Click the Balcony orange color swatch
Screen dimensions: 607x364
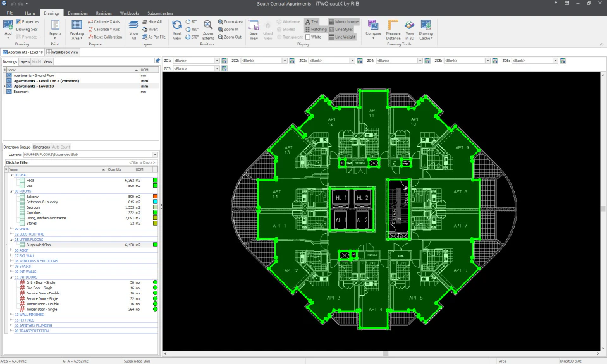(x=155, y=197)
